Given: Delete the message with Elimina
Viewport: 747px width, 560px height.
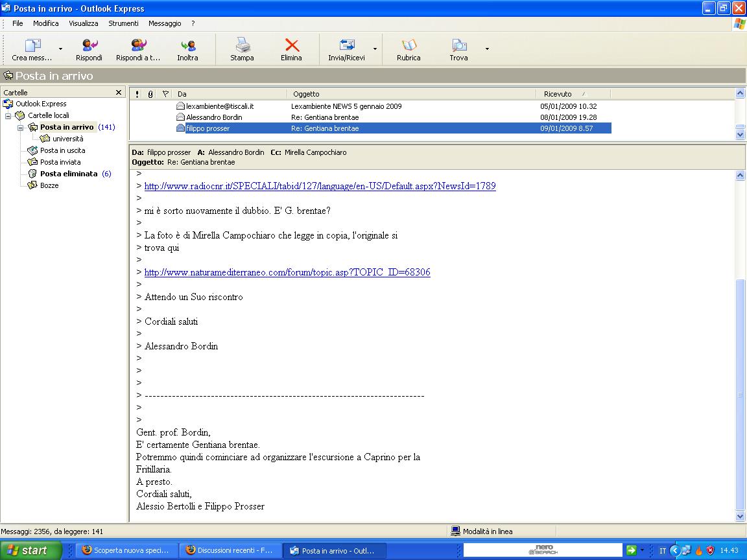Looking at the screenshot, I should (292, 49).
